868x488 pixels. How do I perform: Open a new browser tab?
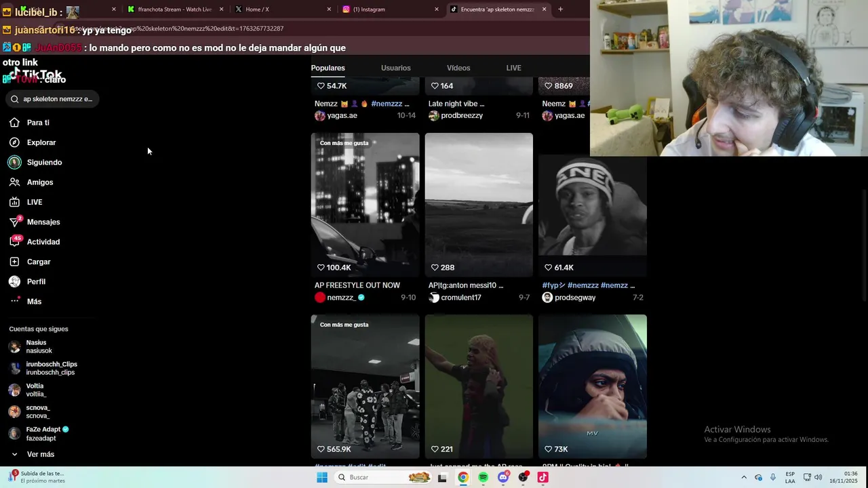pyautogui.click(x=560, y=9)
